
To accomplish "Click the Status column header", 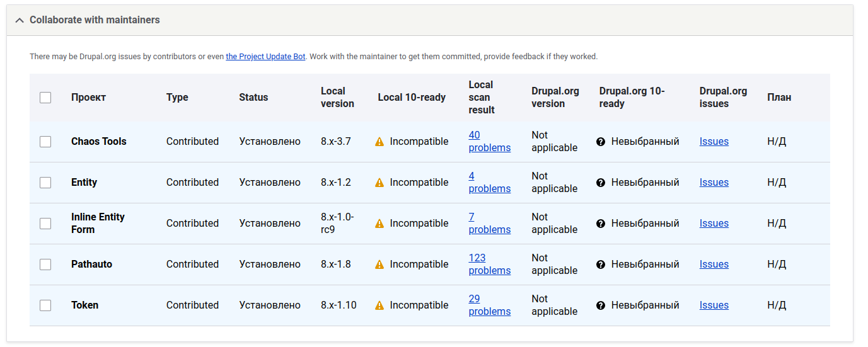I will click(x=253, y=98).
